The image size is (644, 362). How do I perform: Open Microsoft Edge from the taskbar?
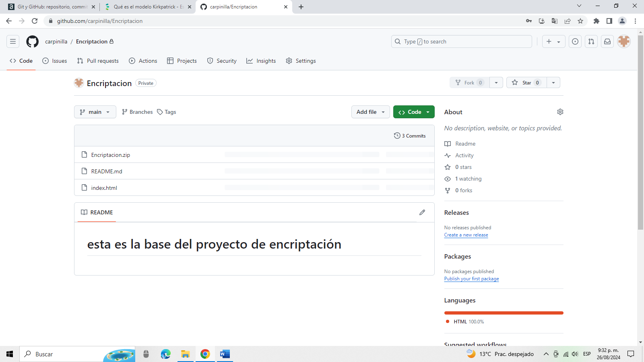point(165,354)
